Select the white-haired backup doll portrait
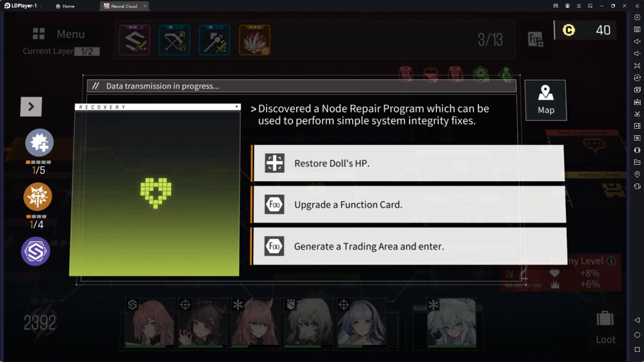Viewport: 644px width, 362px height. 452,322
